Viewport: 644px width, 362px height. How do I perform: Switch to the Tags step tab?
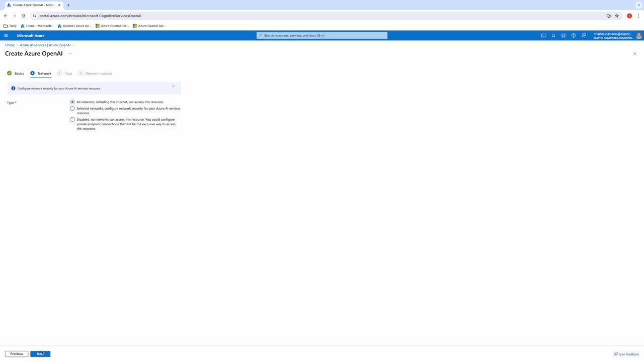click(x=65, y=73)
